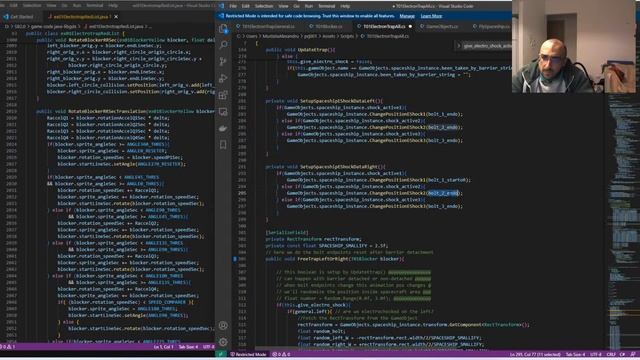Click the CRLF line ending indicator
The width and height of the screenshot is (640, 360).
611,355
